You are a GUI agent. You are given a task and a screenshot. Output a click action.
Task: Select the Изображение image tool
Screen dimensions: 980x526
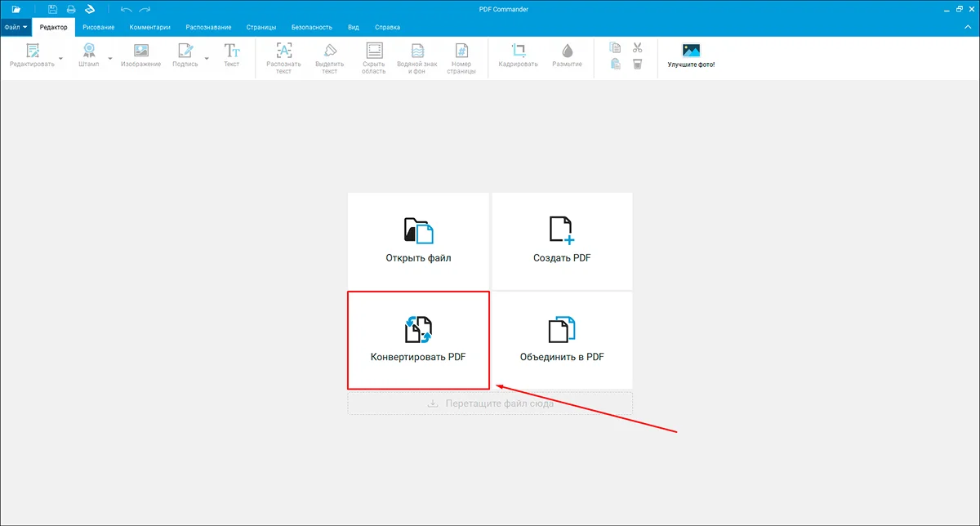tap(141, 56)
